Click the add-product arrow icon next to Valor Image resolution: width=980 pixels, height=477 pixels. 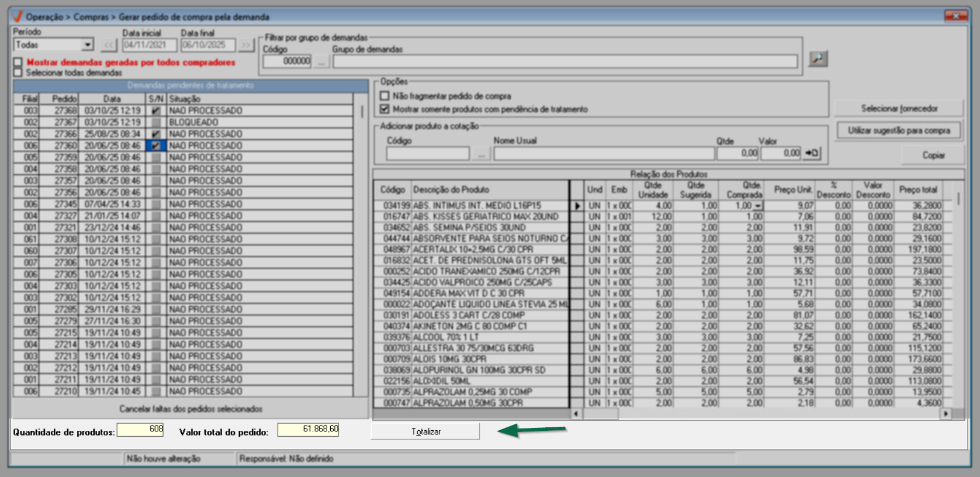pyautogui.click(x=812, y=153)
